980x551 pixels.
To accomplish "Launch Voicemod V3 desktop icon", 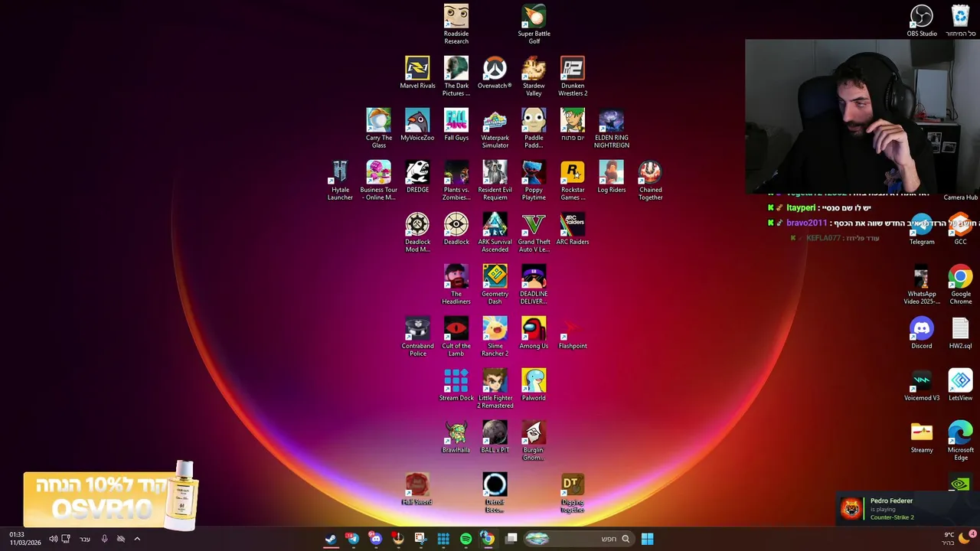I will (922, 385).
